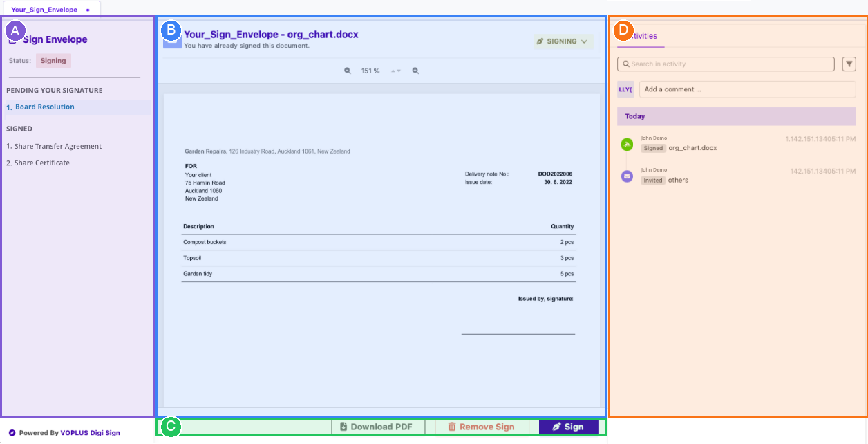
Task: Click the purple Invited envelope icon
Action: pos(627,176)
